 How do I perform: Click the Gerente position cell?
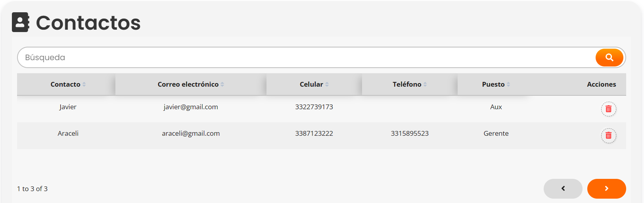coord(496,133)
